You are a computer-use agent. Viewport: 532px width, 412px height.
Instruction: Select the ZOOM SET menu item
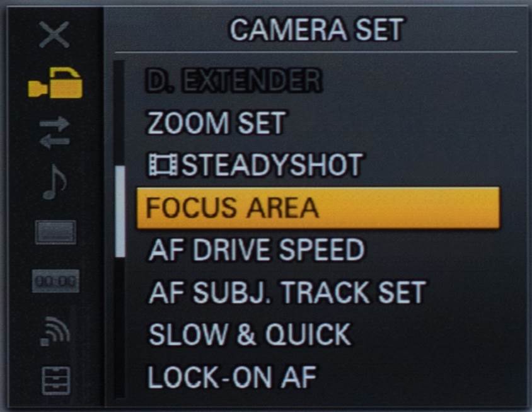[x=216, y=123]
